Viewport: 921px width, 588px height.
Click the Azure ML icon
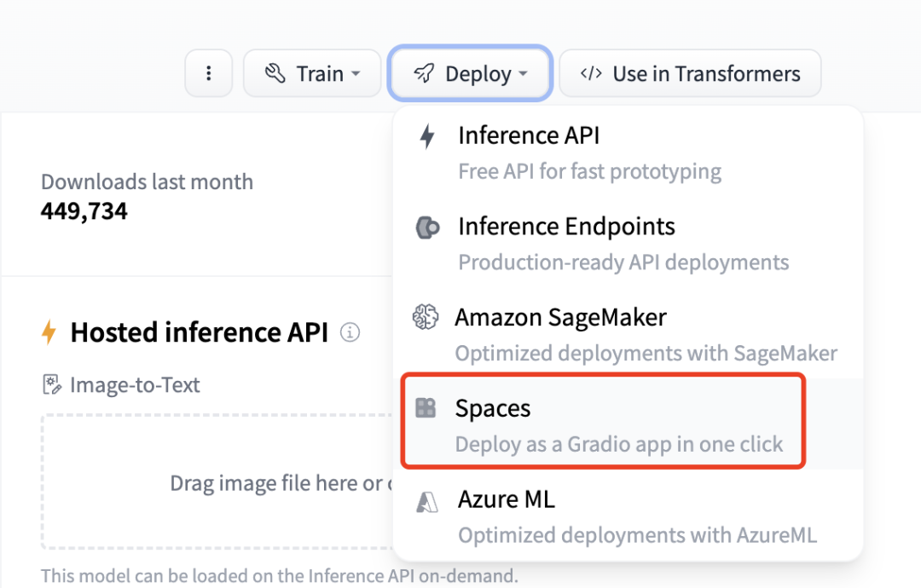tap(428, 499)
